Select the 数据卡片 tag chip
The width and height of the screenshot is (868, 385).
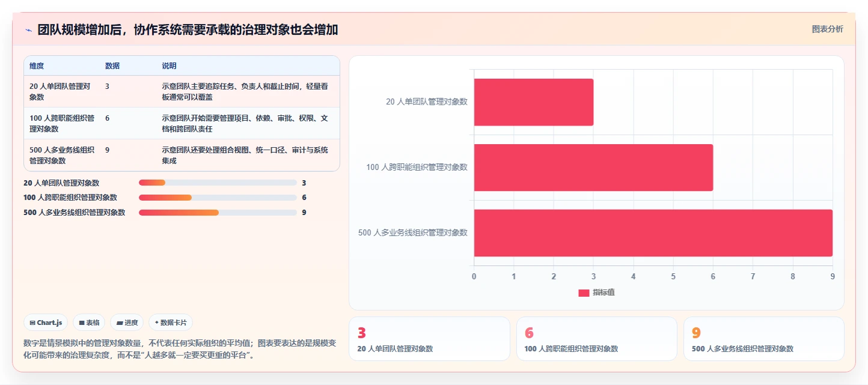pyautogui.click(x=171, y=323)
